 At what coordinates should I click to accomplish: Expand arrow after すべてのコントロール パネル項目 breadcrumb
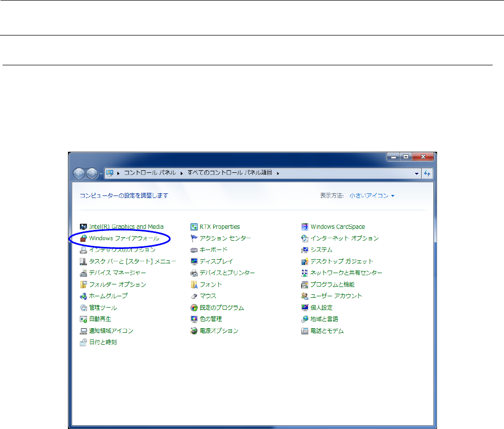coord(277,173)
